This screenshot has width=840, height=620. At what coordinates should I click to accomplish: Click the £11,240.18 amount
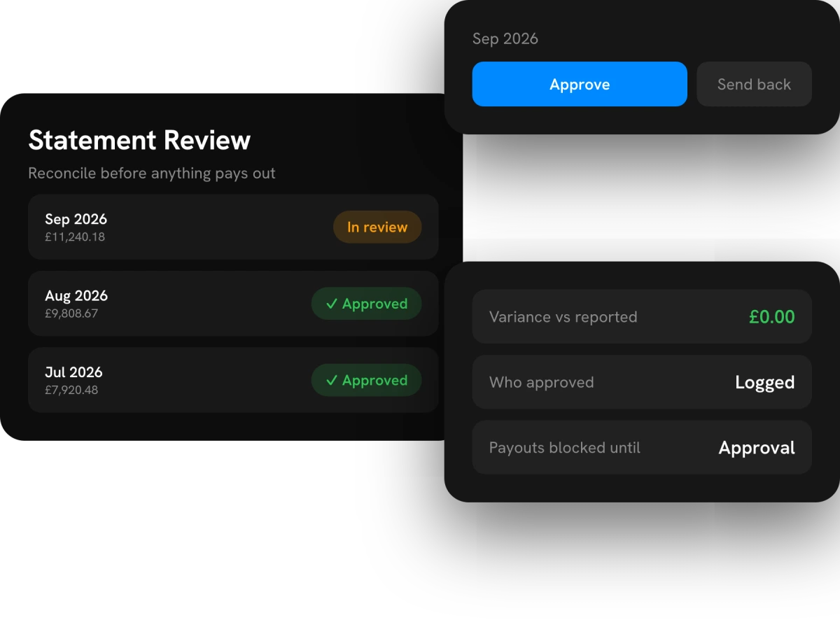[75, 237]
